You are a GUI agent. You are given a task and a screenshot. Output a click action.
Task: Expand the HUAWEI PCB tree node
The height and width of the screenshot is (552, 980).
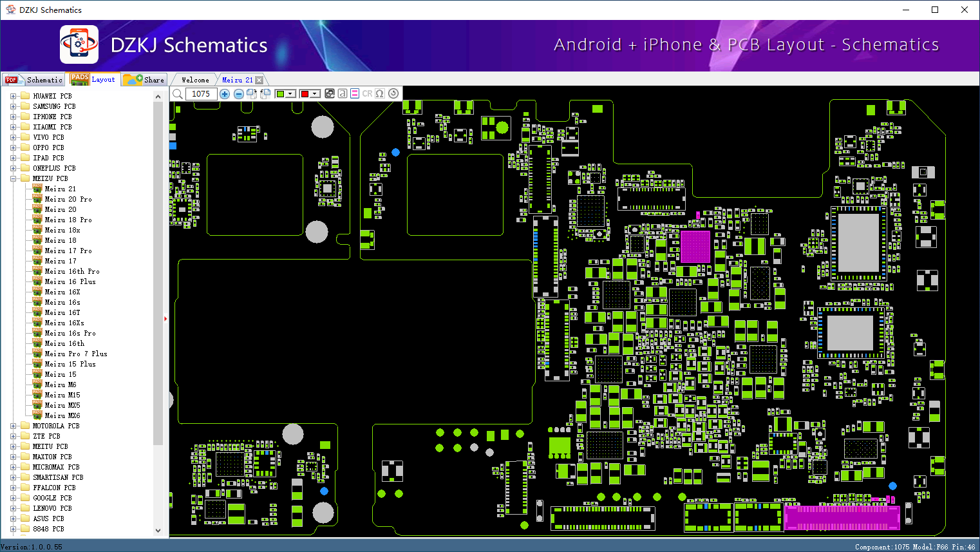click(13, 96)
